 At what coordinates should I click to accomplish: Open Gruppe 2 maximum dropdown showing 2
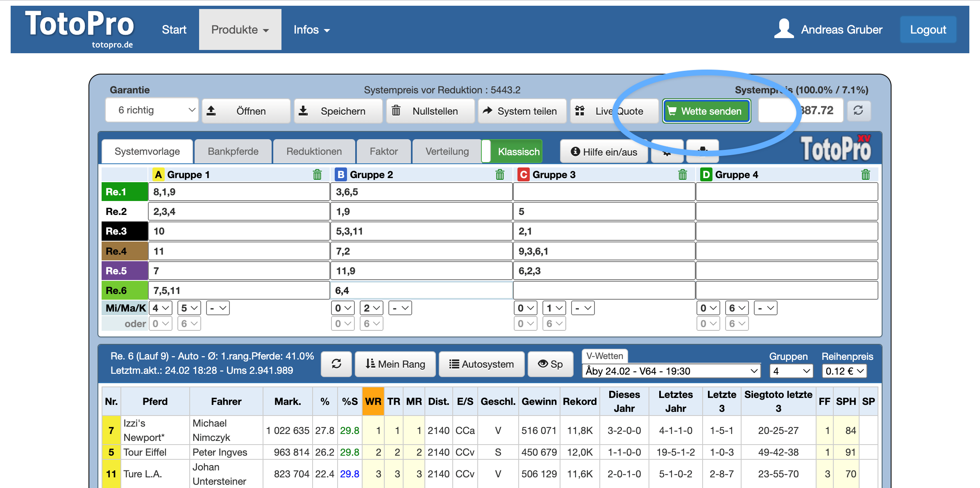tap(372, 308)
